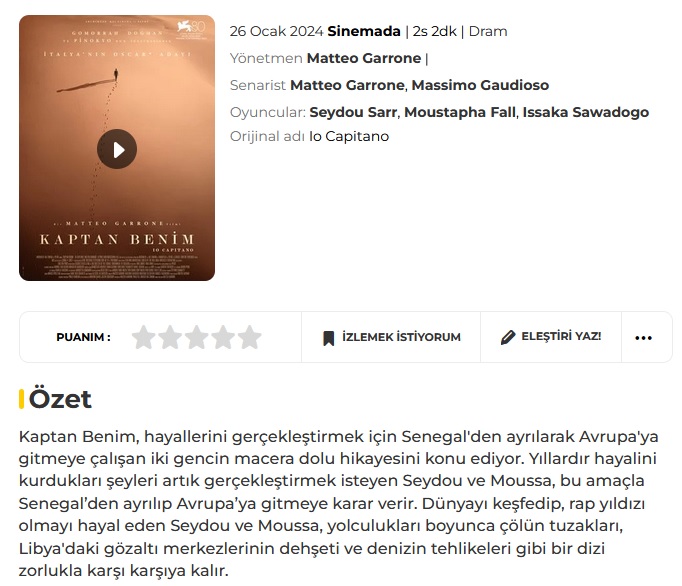682x586 pixels.
Task: Open the Kaptan Benim poster image
Action: point(117,148)
